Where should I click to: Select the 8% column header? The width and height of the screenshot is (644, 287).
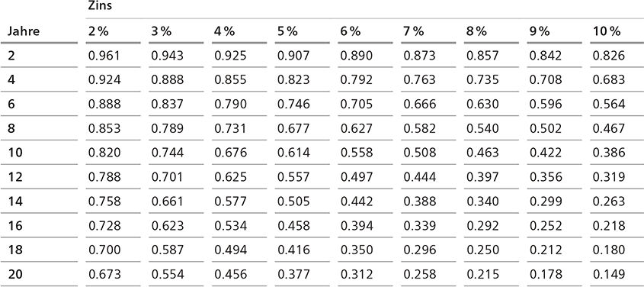coord(476,31)
